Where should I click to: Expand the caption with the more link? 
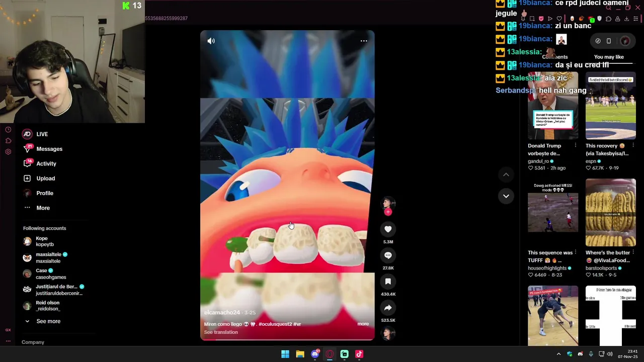(x=363, y=324)
